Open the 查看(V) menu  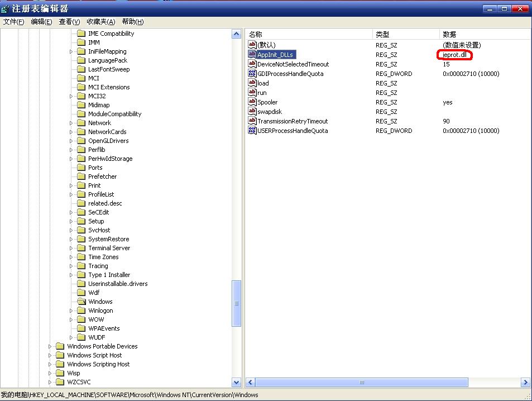click(x=69, y=22)
